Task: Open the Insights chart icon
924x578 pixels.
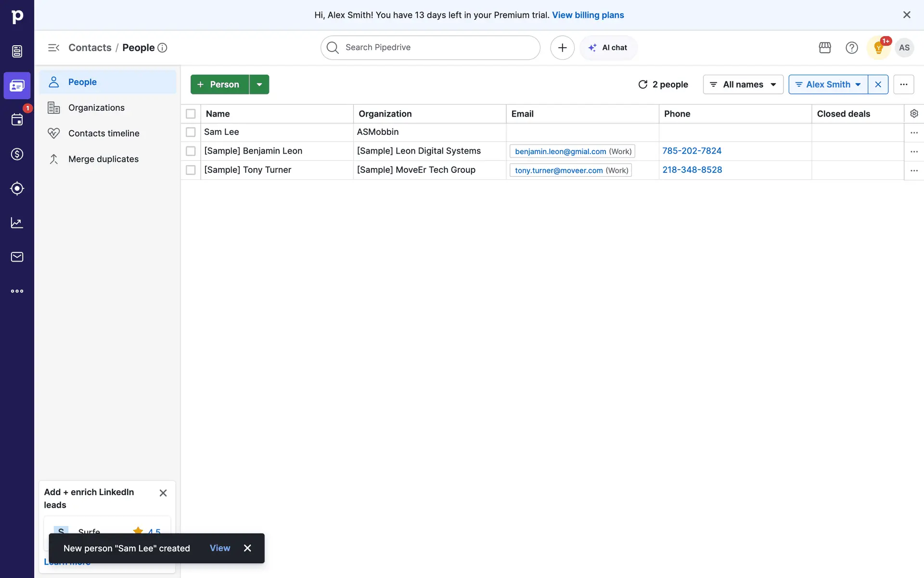Action: [17, 223]
